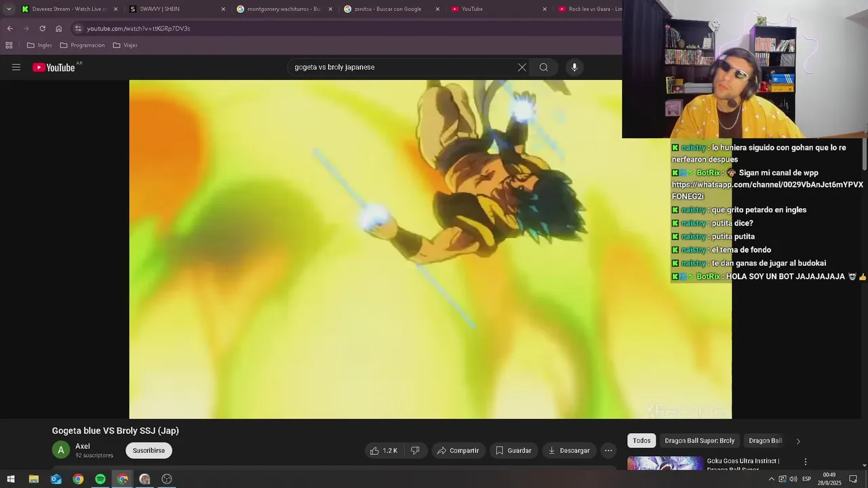Like the Gogeta video (1.2 K)
The height and width of the screenshot is (488, 868).
pyautogui.click(x=384, y=451)
